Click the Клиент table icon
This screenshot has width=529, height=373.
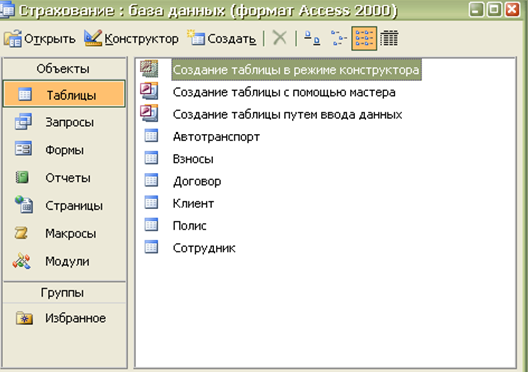pos(151,202)
